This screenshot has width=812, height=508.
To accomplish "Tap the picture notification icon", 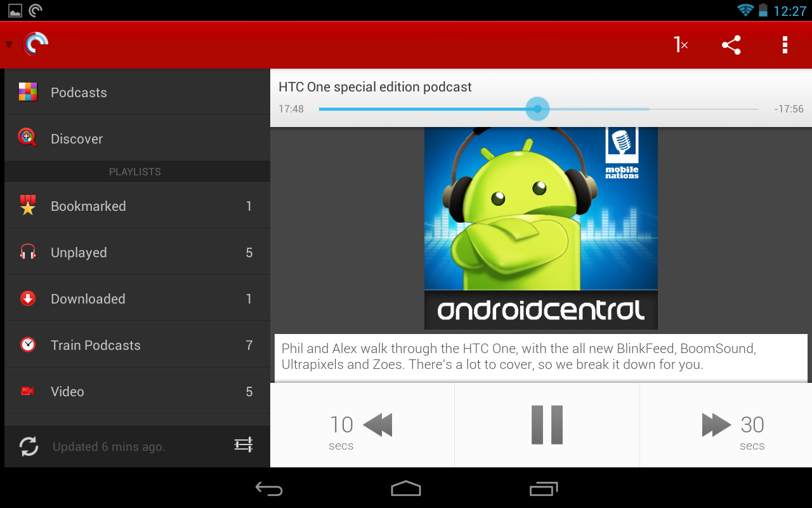I will click(15, 10).
